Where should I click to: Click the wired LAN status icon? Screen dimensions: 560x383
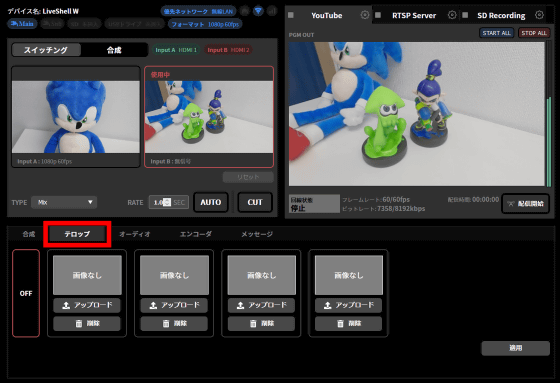click(245, 11)
